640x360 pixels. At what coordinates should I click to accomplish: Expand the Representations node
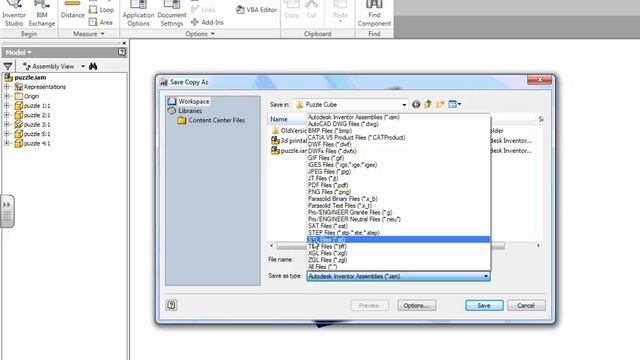pyautogui.click(x=7, y=87)
